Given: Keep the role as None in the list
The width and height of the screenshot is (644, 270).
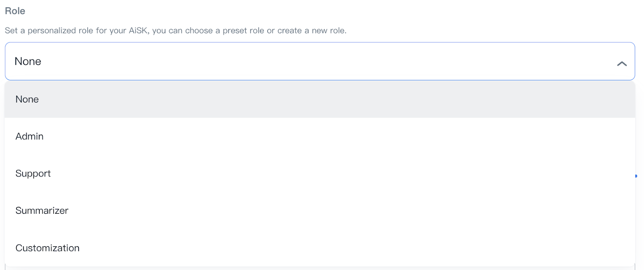Looking at the screenshot, I should (x=27, y=99).
